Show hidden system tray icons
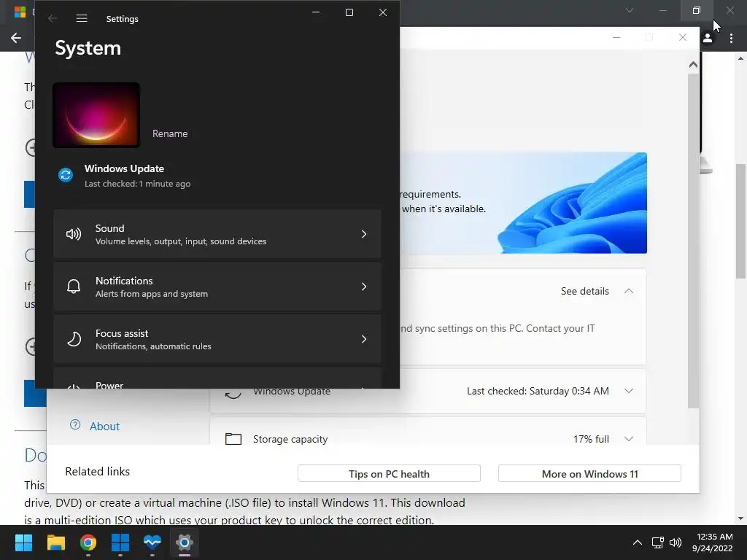Screen dimensions: 747x560 [637, 542]
